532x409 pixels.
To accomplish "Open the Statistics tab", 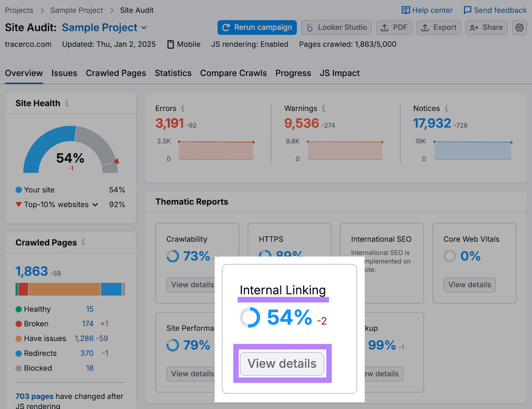I will click(x=173, y=73).
